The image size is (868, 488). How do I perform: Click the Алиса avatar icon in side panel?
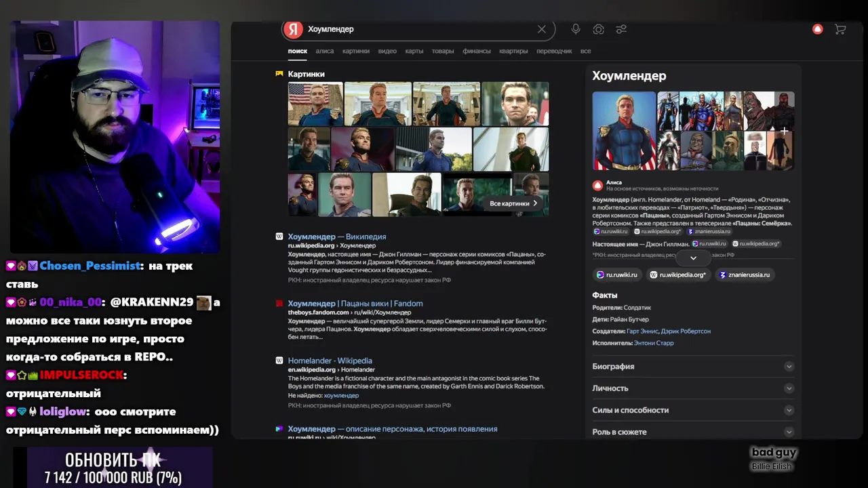[597, 185]
